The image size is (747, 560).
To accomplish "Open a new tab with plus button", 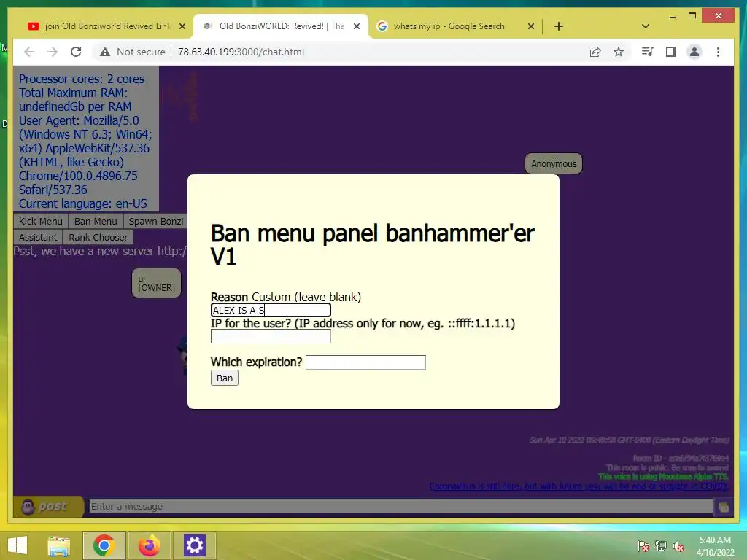I will pyautogui.click(x=558, y=26).
